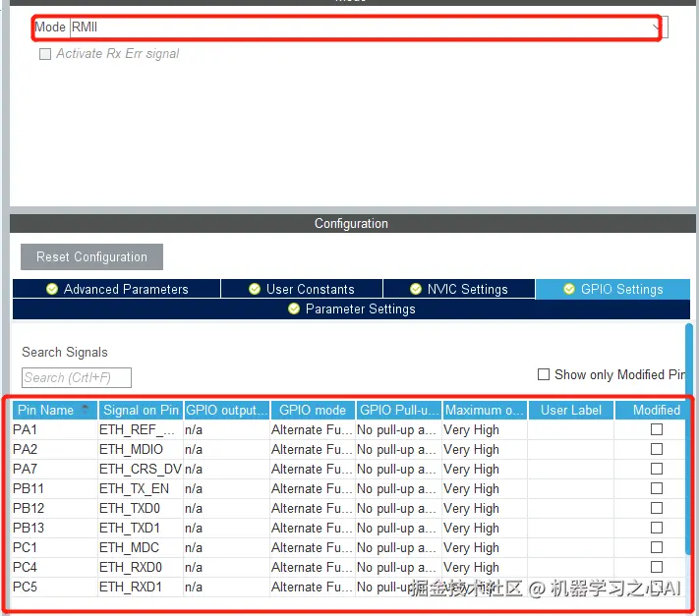Click the GPIO Pull-up column header
Viewport: 699px width, 616px height.
[398, 410]
